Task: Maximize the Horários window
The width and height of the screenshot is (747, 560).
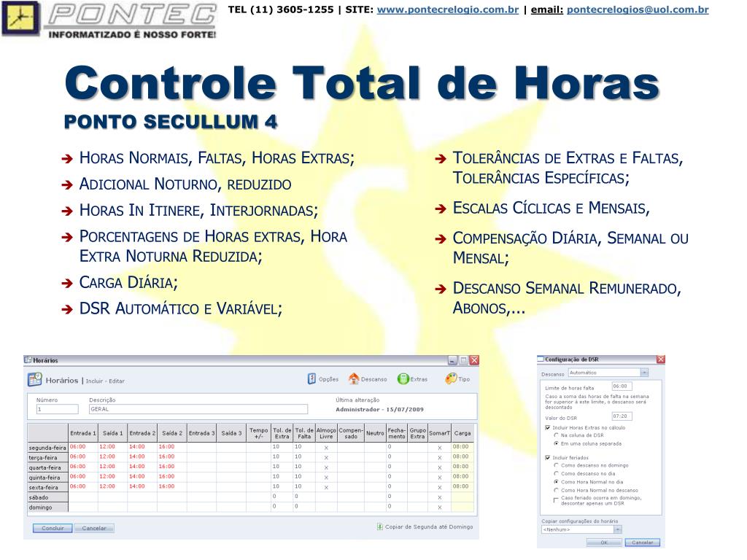Action: tap(463, 360)
